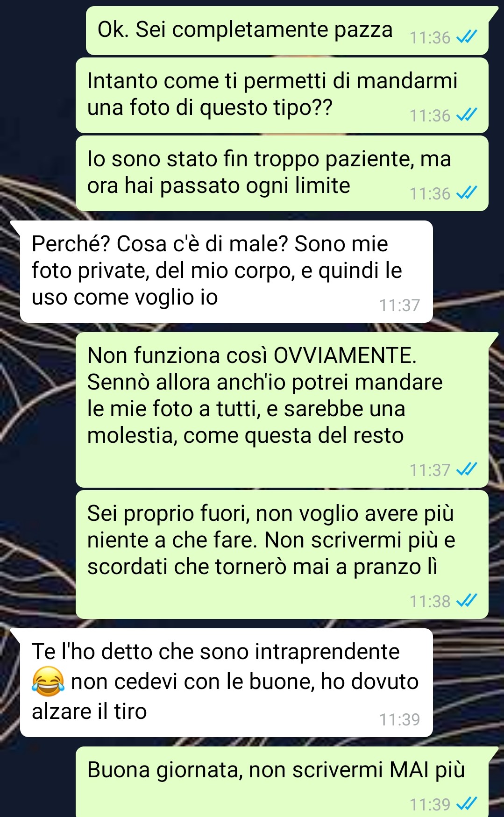504x817 pixels.
Task: Click the received 'Perché? Cosa c'è di male?' bubble
Action: [x=226, y=271]
